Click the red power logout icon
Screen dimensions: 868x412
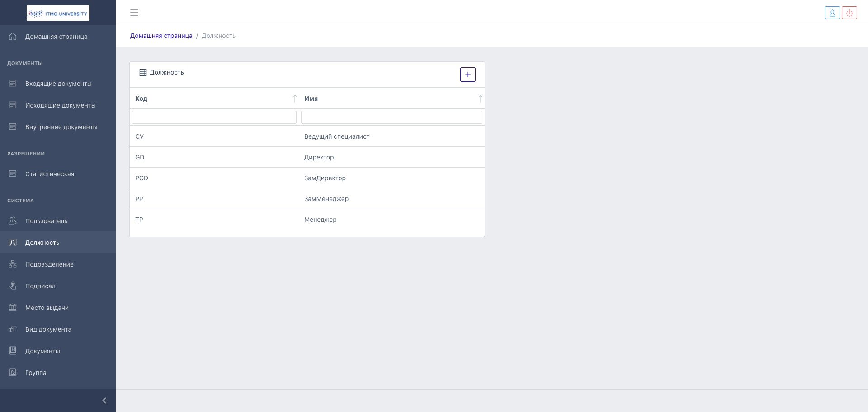coord(849,13)
